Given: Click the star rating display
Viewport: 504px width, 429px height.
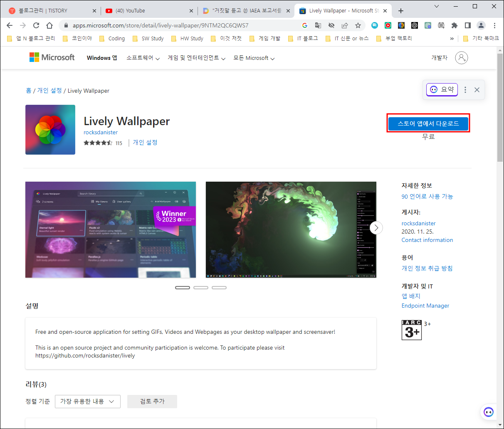Looking at the screenshot, I should (98, 143).
